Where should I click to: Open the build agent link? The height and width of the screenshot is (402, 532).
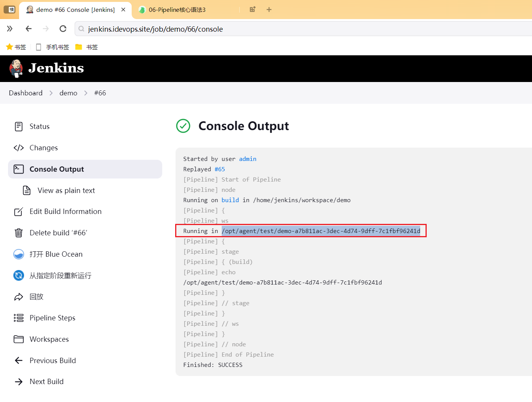[230, 200]
